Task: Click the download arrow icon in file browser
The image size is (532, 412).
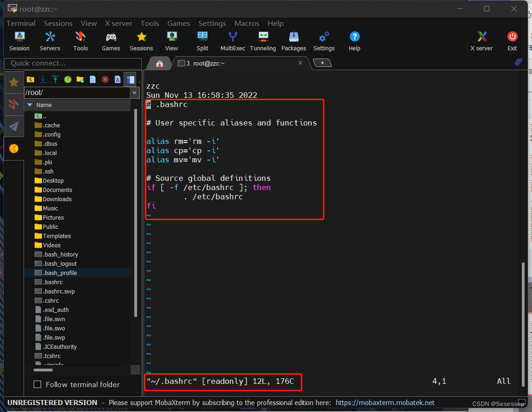Action: (43, 79)
